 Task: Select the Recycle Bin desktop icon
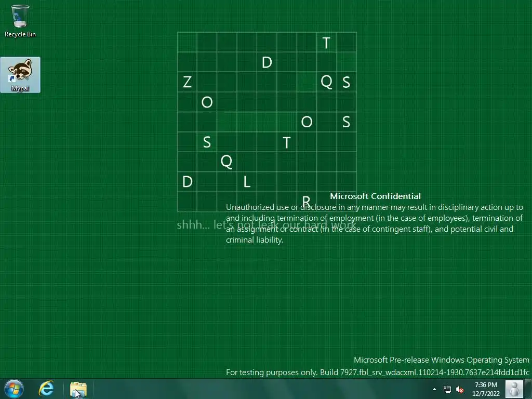pos(20,21)
